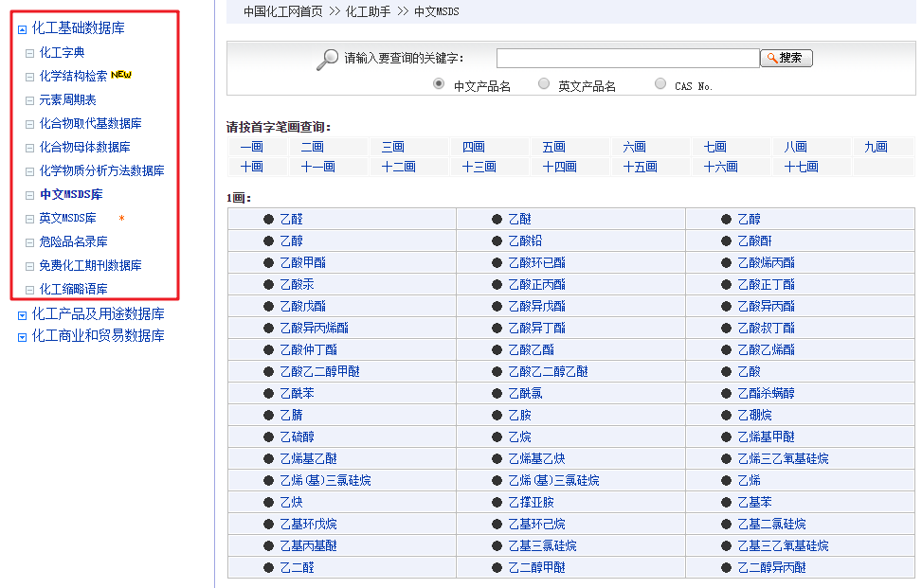This screenshot has width=922, height=588.
Task: Filter by 一画 stroke count
Action: (252, 147)
